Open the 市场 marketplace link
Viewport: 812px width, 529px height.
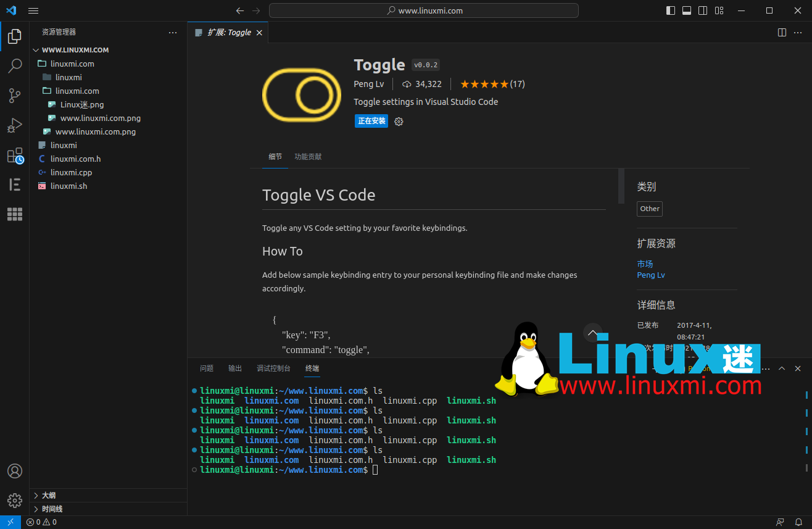coord(645,264)
